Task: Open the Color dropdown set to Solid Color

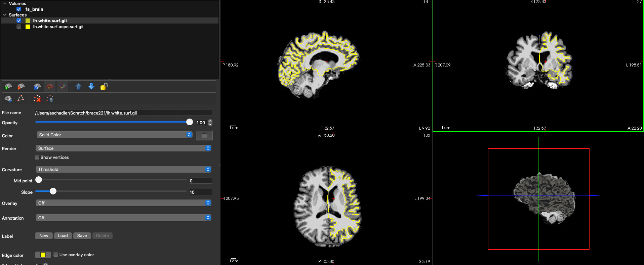Action: click(x=114, y=135)
